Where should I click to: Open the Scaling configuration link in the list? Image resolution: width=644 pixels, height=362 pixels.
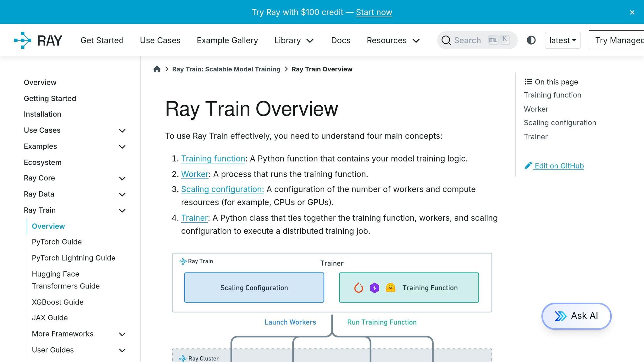coord(222,189)
